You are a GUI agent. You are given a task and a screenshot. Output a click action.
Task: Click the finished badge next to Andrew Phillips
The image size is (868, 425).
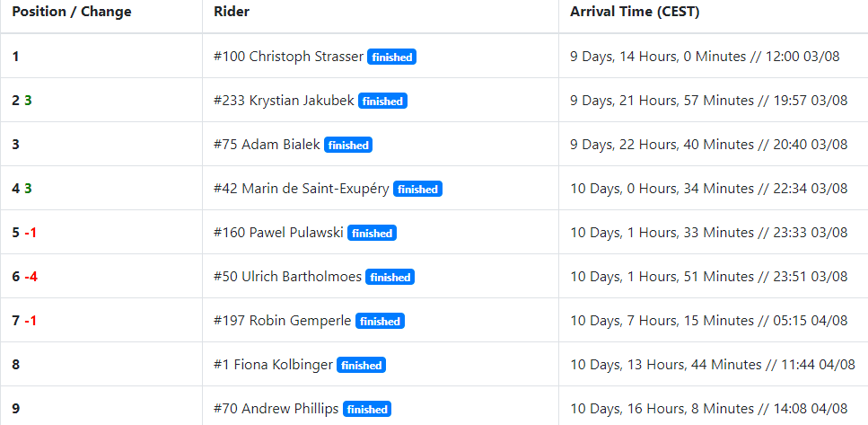coord(367,409)
